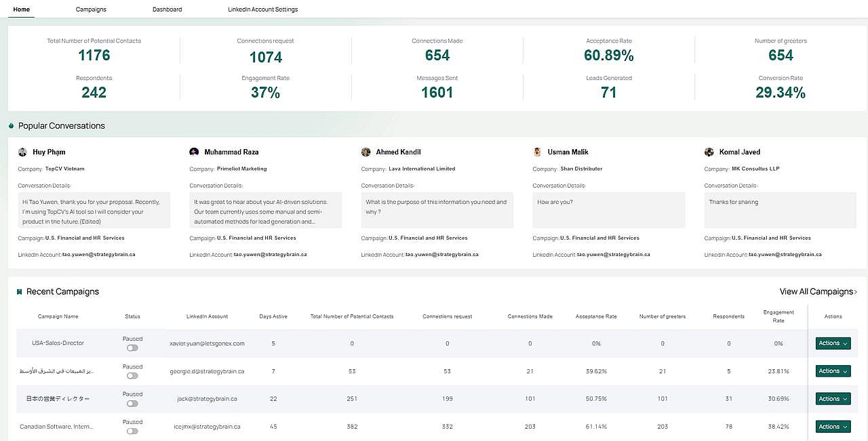
Task: Expand Actions menu for jack@strategybrain.ca row
Action: coord(832,399)
